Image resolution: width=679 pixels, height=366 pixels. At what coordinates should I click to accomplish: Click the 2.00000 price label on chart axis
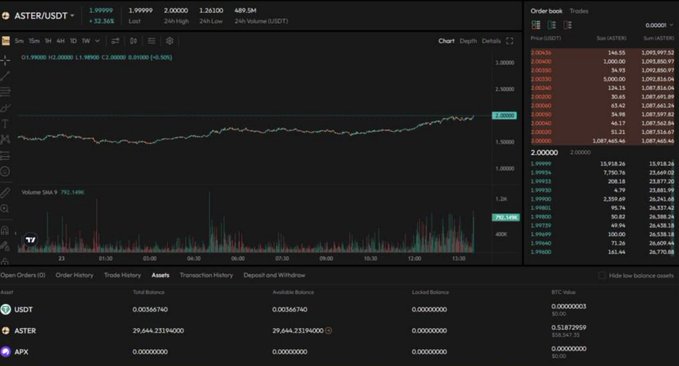click(x=504, y=116)
